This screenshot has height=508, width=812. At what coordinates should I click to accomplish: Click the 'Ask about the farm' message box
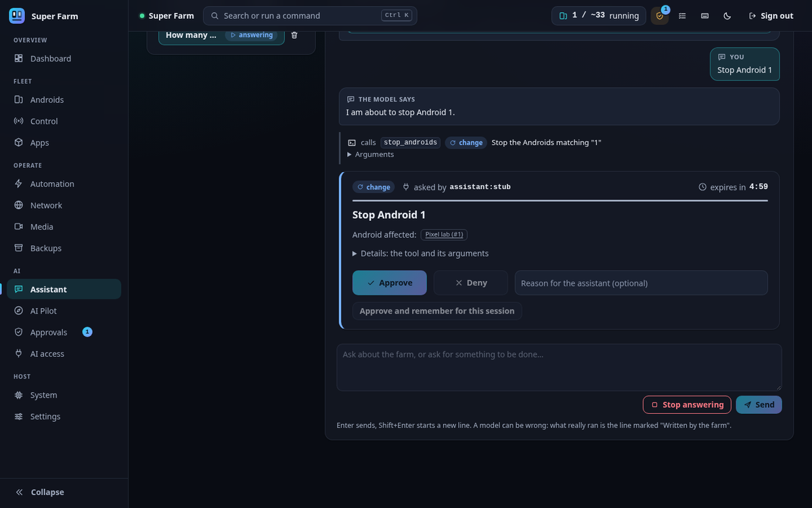pyautogui.click(x=560, y=368)
